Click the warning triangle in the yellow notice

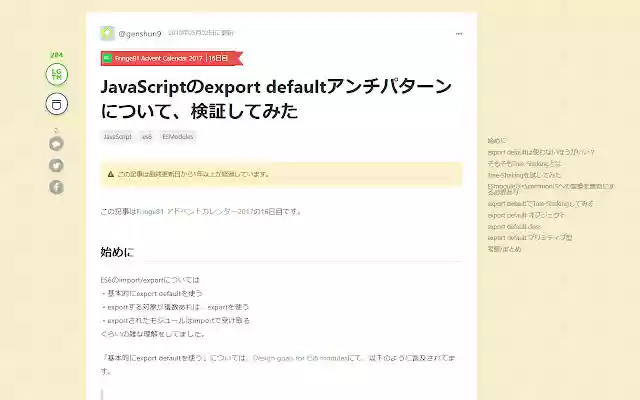pos(111,174)
